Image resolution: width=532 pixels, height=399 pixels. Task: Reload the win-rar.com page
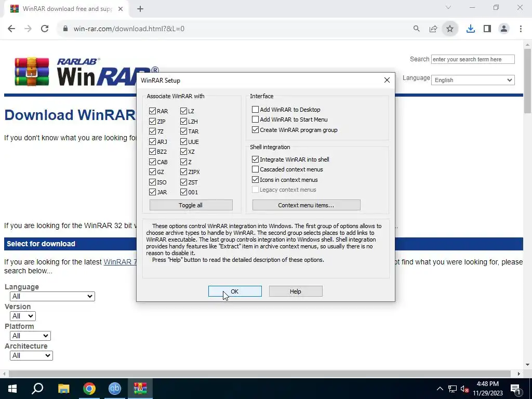pos(45,29)
